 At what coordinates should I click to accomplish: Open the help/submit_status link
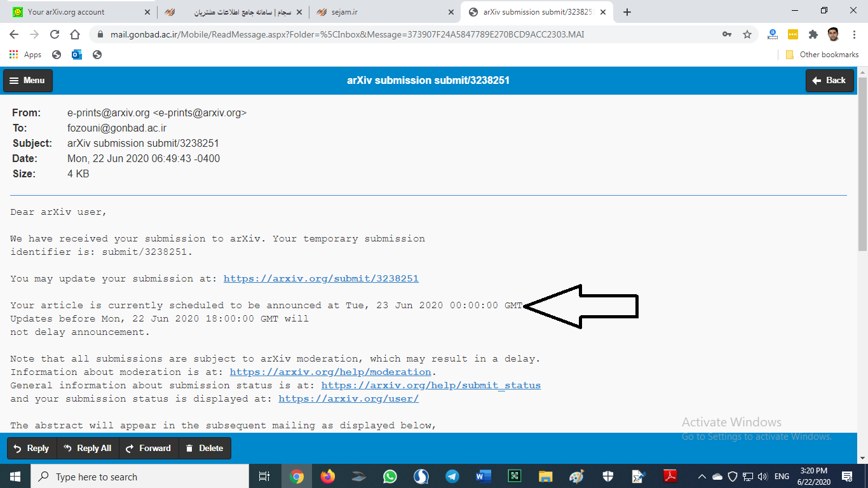pyautogui.click(x=431, y=385)
